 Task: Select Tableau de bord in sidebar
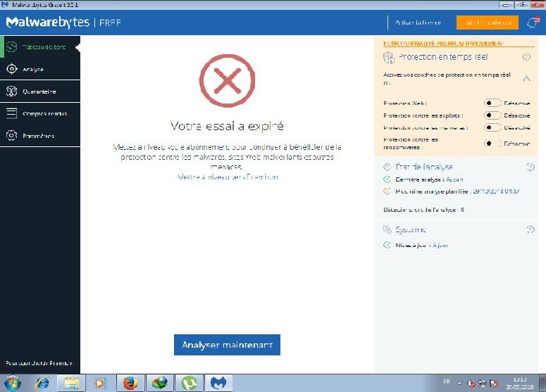(x=40, y=46)
